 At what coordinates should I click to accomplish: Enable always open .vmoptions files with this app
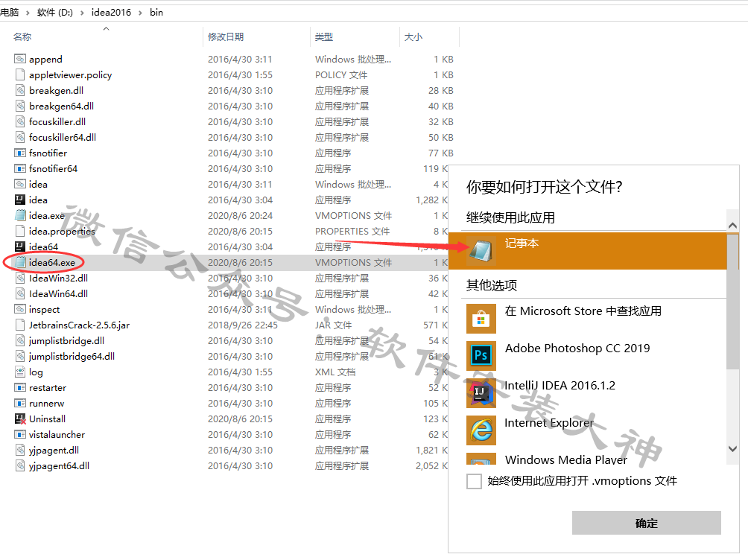(x=474, y=481)
